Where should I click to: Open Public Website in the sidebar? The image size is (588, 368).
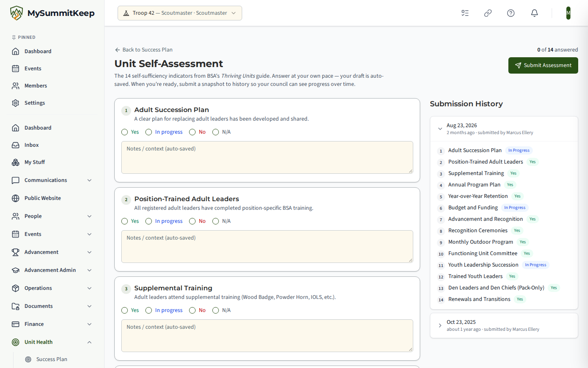click(52, 198)
